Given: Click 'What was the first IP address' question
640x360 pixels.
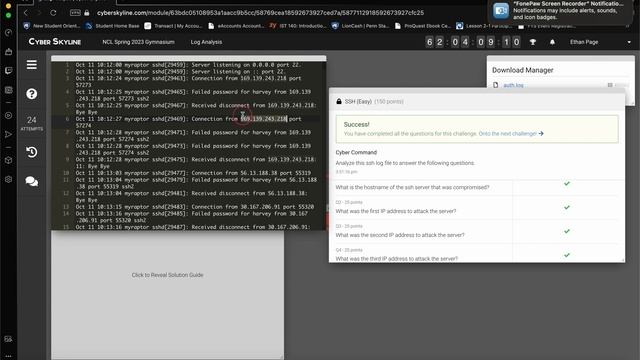Looking at the screenshot, I should click(x=396, y=211).
